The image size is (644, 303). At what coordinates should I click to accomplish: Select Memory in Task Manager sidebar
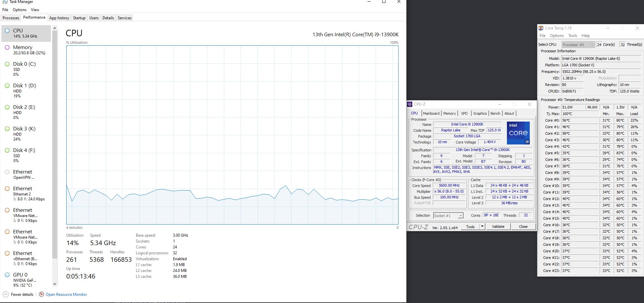[26, 50]
